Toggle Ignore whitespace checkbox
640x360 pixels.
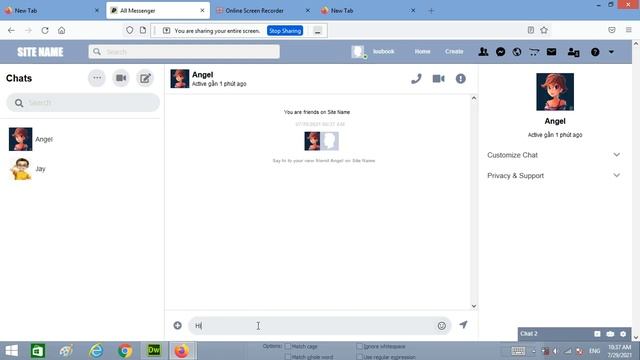pos(359,346)
